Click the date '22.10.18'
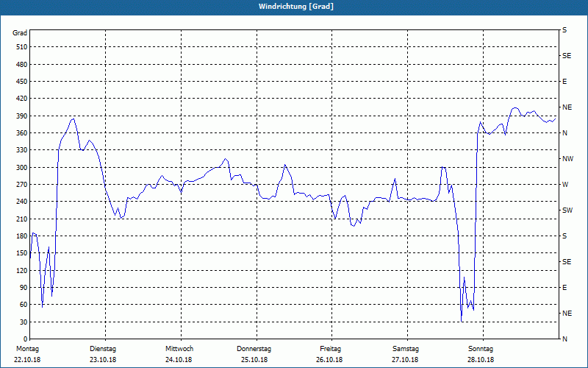Screen dimensions: 588x368 pyautogui.click(x=27, y=360)
